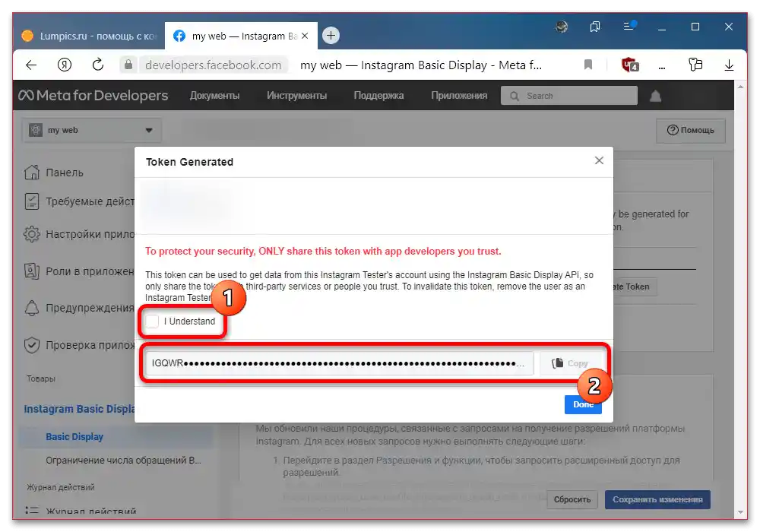Click the Сбросить button
The image size is (760, 532).
572,499
